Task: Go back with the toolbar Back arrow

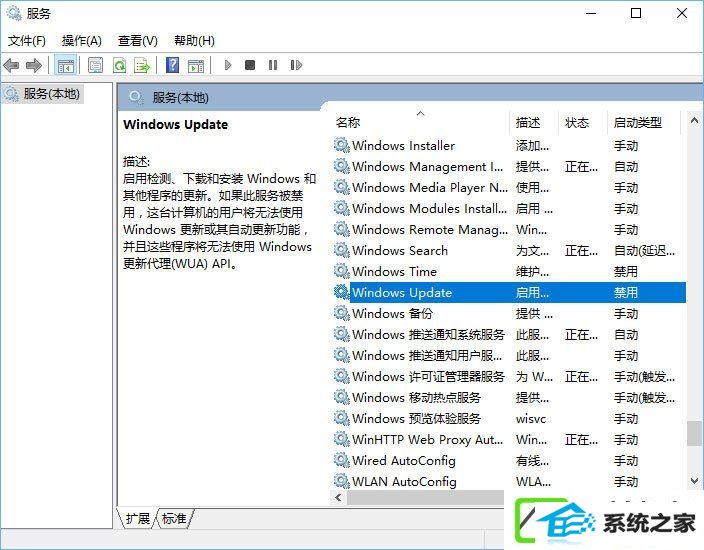Action: 11,66
